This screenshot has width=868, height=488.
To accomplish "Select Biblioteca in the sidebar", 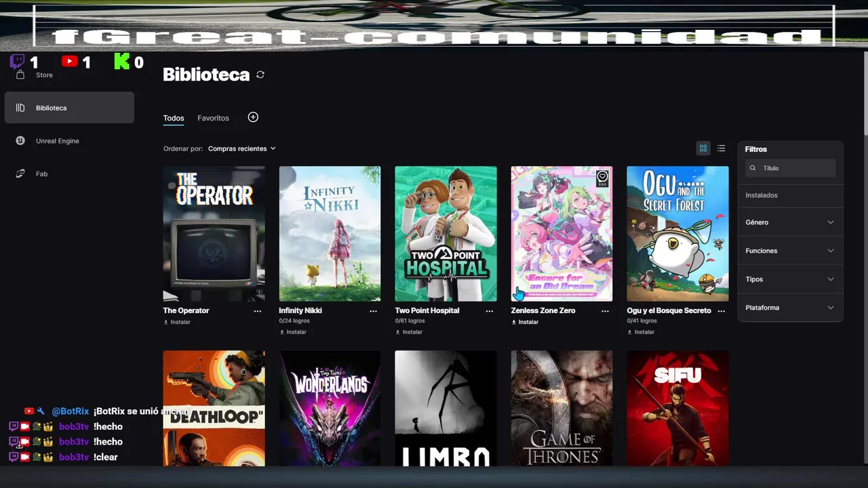I will pos(69,108).
